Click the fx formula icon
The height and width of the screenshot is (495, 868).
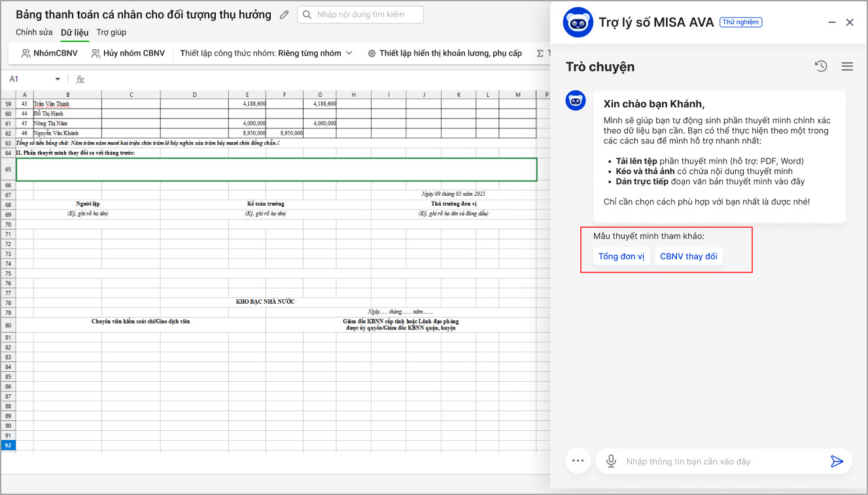(80, 79)
